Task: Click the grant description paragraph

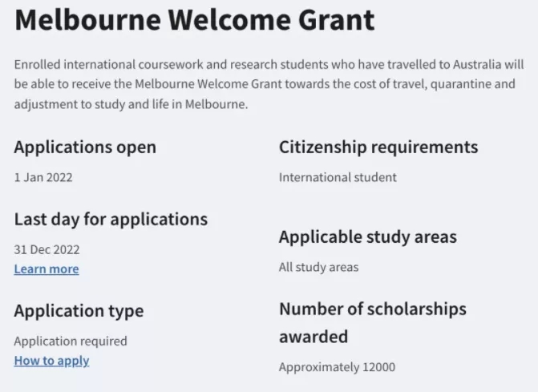Action: pos(269,84)
